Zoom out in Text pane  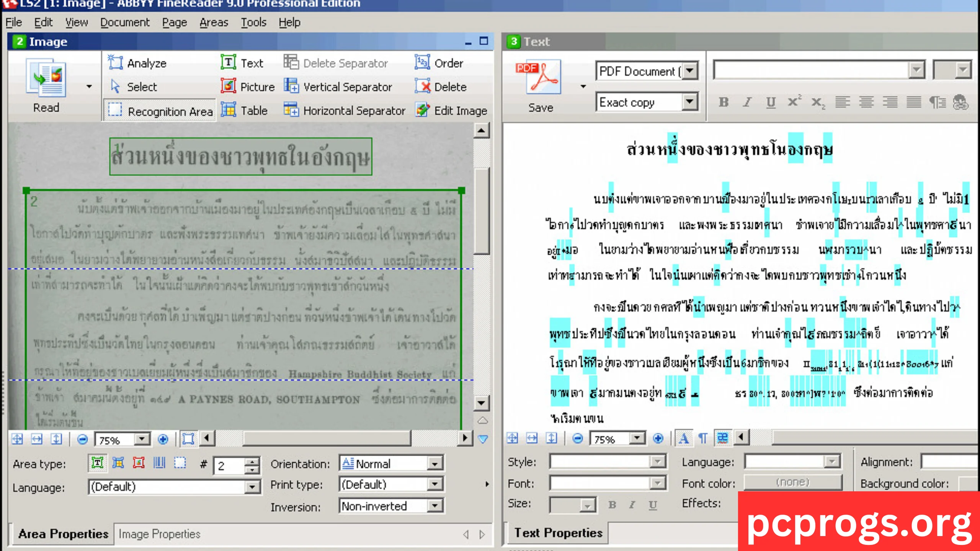[x=577, y=438]
